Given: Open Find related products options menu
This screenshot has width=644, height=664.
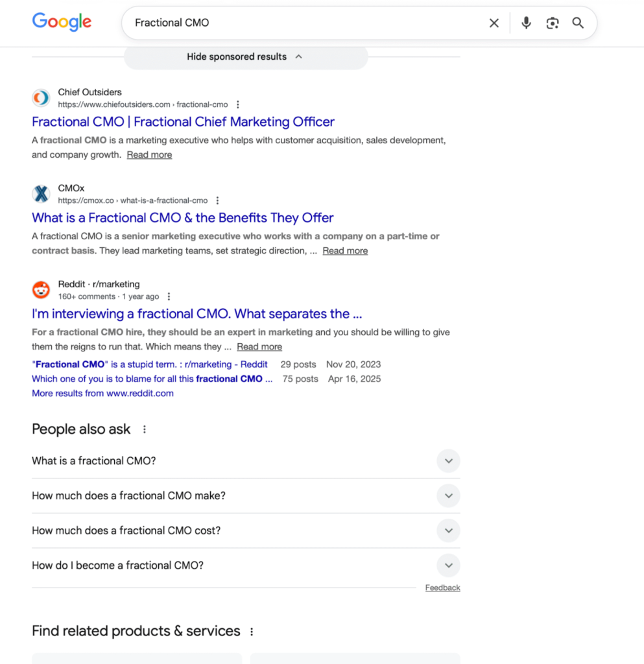Looking at the screenshot, I should [252, 632].
